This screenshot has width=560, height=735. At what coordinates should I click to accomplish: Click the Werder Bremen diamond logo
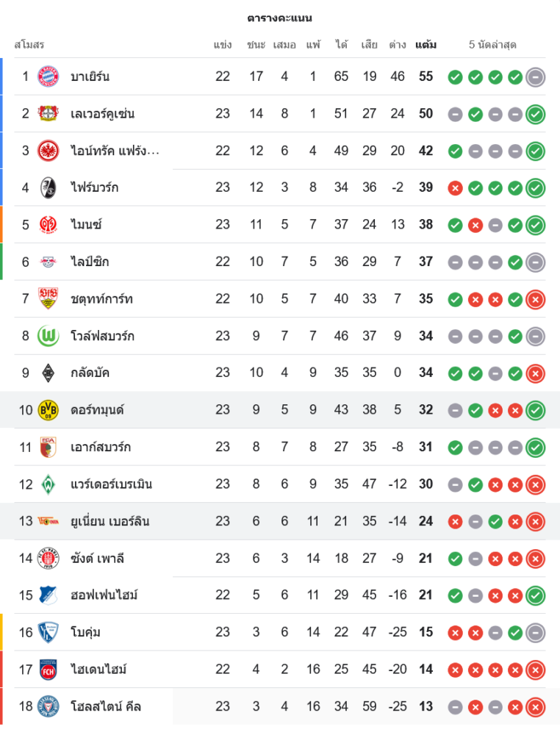pos(48,484)
